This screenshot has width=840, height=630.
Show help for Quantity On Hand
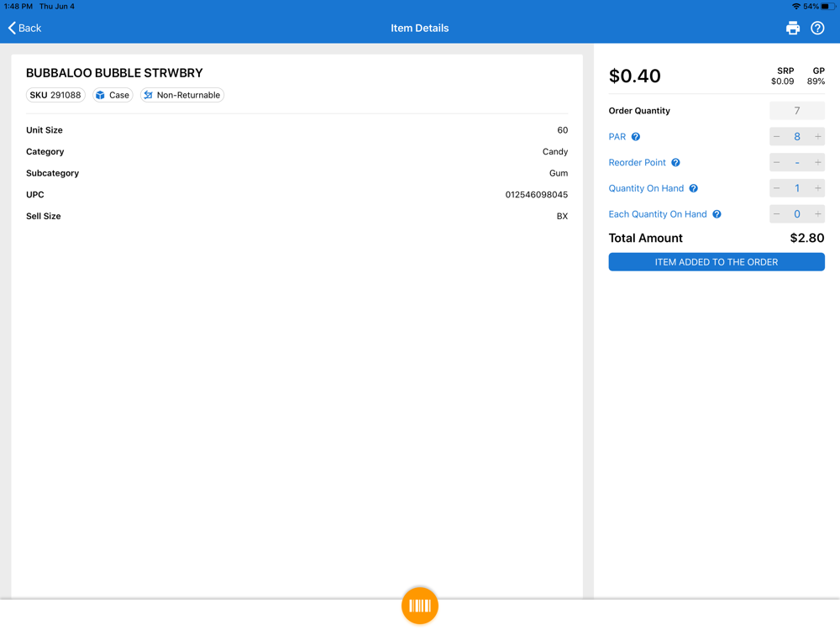tap(693, 188)
